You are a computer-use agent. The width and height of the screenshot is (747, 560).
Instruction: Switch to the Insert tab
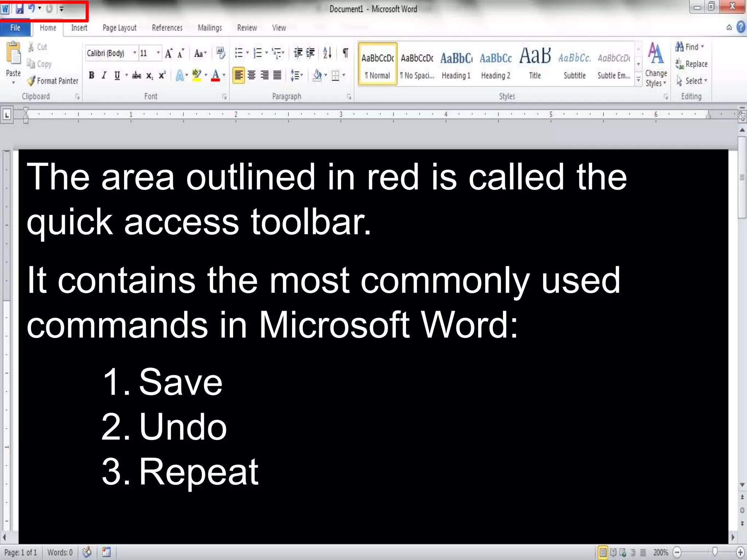pyautogui.click(x=79, y=28)
